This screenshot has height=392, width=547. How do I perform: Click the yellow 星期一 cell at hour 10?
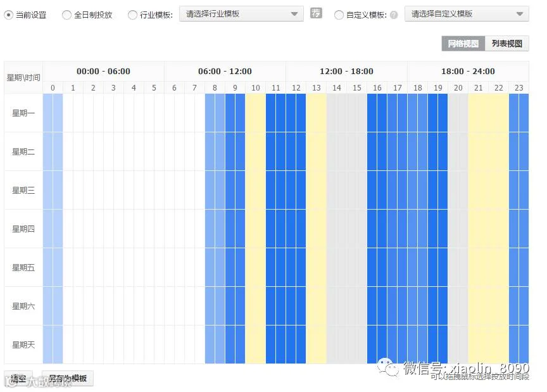(255, 113)
